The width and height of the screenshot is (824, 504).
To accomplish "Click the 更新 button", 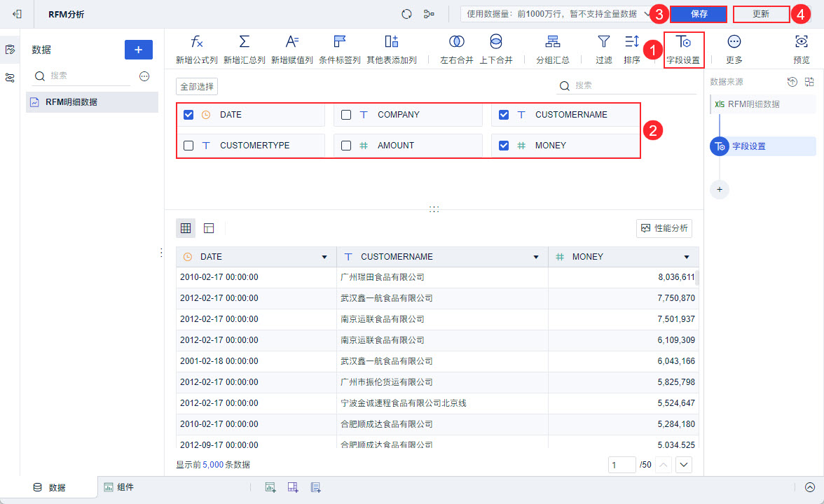I will [x=761, y=14].
